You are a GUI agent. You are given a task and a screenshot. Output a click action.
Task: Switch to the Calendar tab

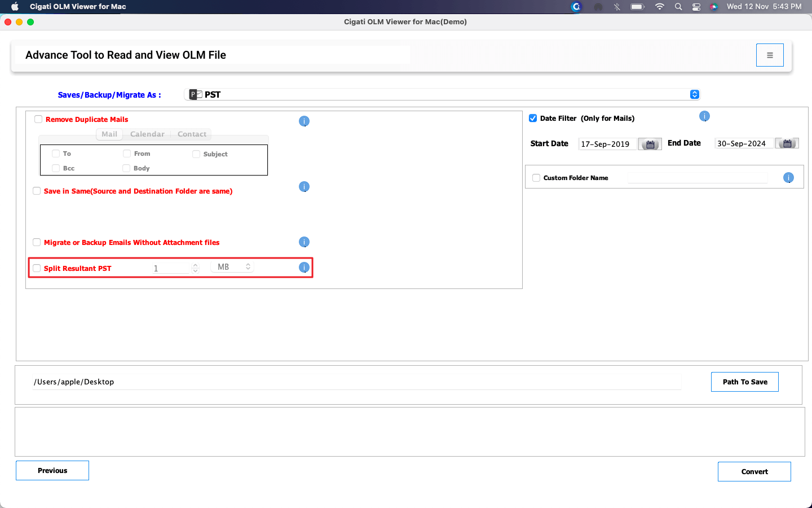coord(147,134)
